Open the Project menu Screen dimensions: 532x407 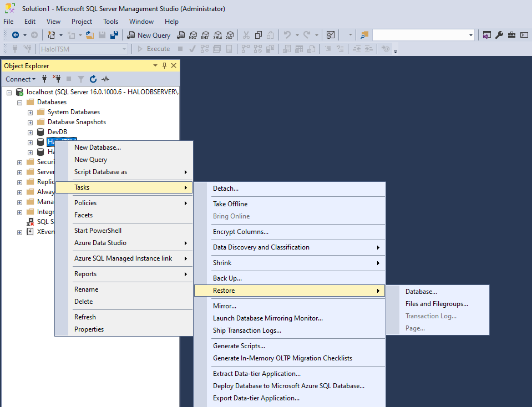pyautogui.click(x=82, y=22)
